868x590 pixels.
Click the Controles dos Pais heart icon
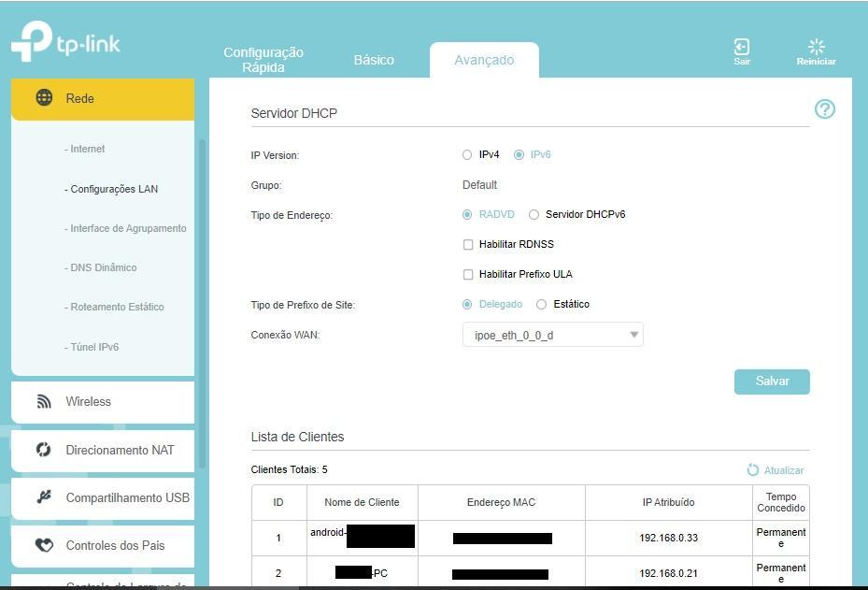tap(44, 545)
